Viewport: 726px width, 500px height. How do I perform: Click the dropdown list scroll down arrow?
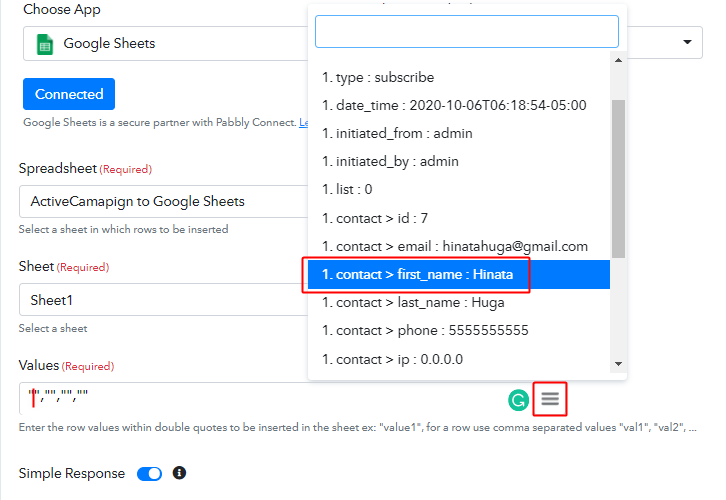[618, 364]
